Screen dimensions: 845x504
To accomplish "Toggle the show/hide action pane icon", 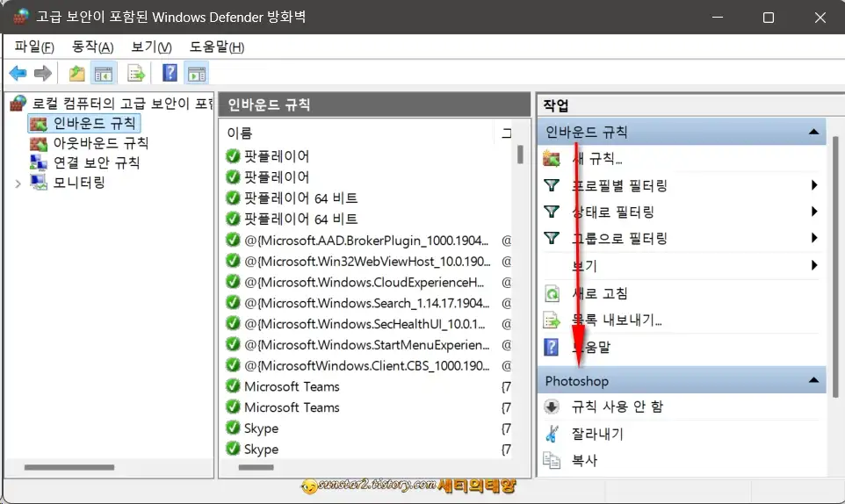I will 197,73.
